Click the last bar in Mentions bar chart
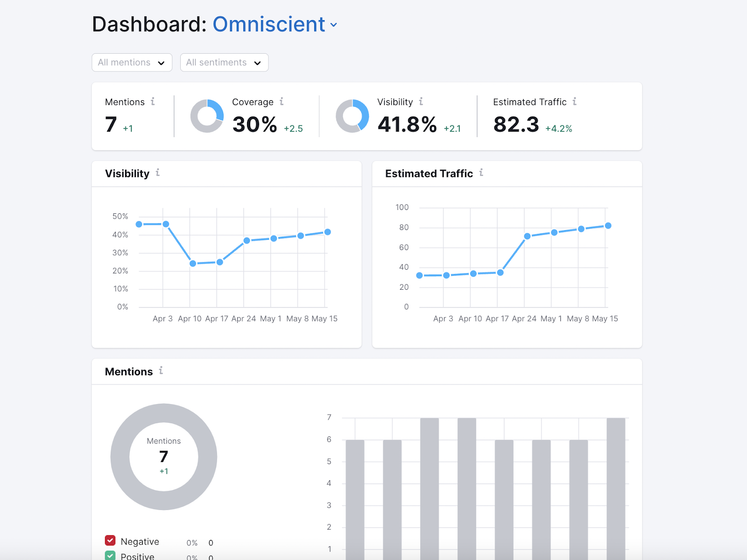This screenshot has width=747, height=560. click(616, 489)
